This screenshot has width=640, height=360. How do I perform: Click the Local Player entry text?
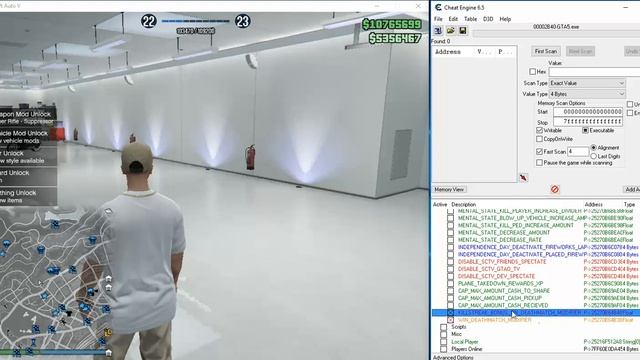point(465,342)
